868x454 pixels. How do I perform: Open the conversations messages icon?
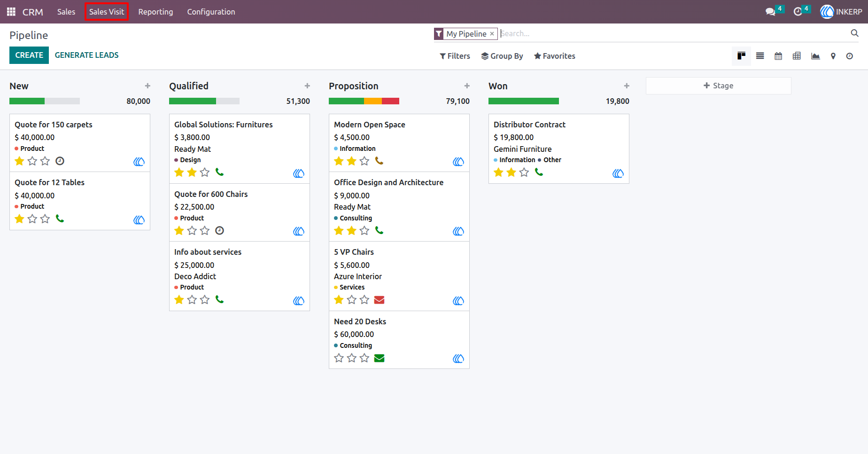pyautogui.click(x=770, y=12)
